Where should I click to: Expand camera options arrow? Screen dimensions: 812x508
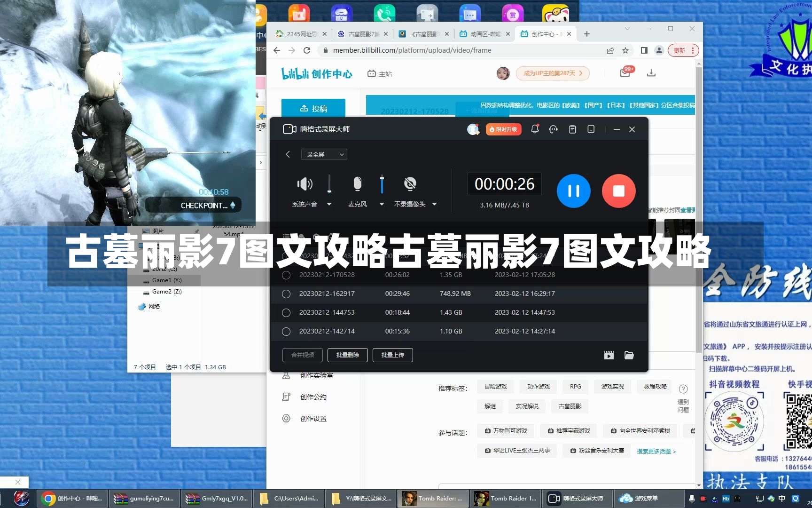tap(434, 204)
